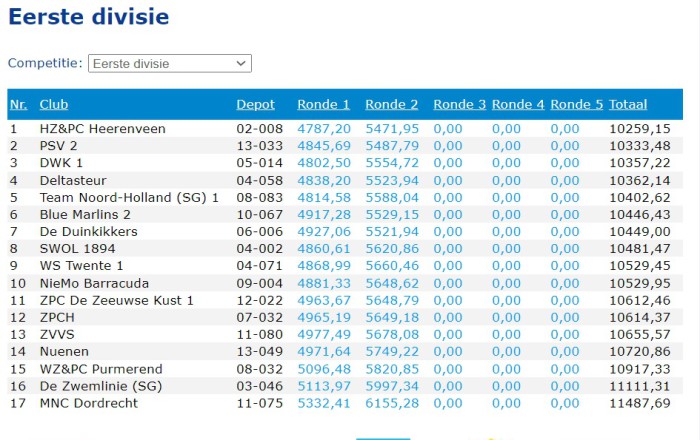Viewport: 700px width, 440px height.
Task: Select the club name Team Noord-Holland (SG) 1
Action: point(129,198)
